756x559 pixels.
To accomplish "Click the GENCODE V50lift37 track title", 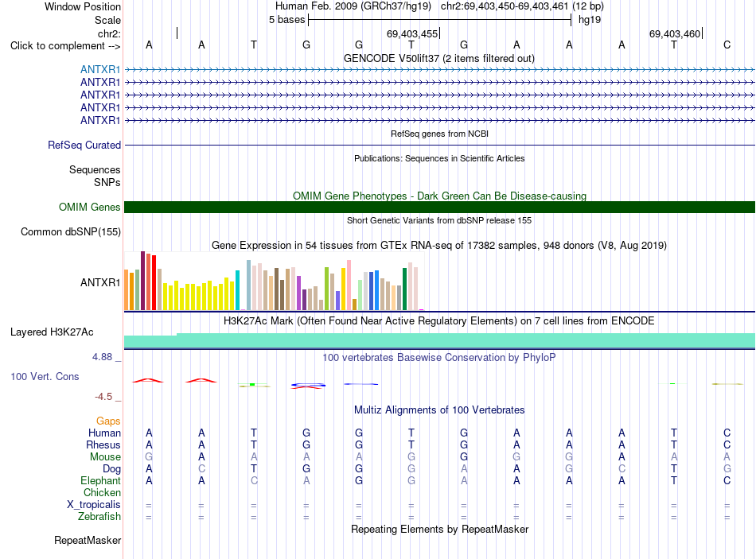I will pyautogui.click(x=439, y=58).
